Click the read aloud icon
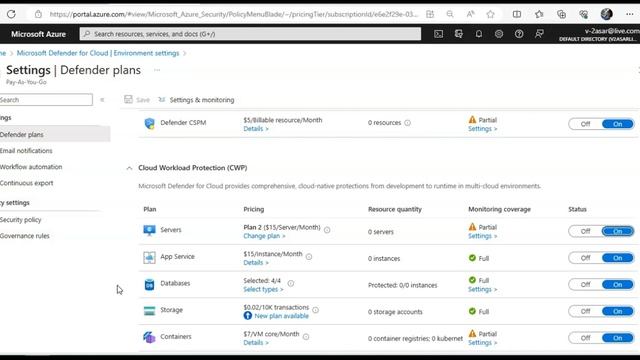The image size is (640, 360). click(x=470, y=14)
